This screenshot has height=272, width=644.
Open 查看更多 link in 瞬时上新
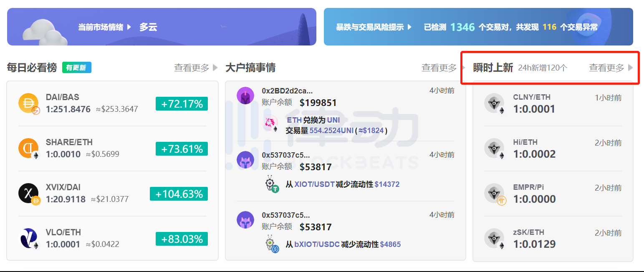point(606,68)
